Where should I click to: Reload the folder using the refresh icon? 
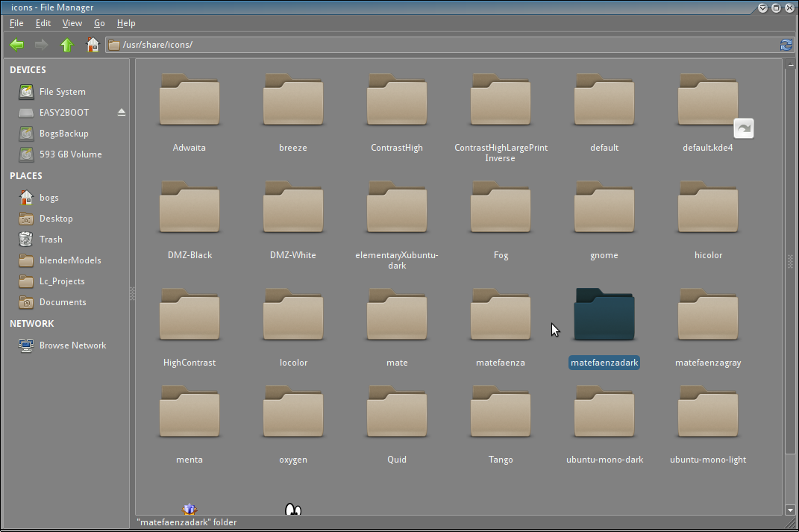point(785,45)
